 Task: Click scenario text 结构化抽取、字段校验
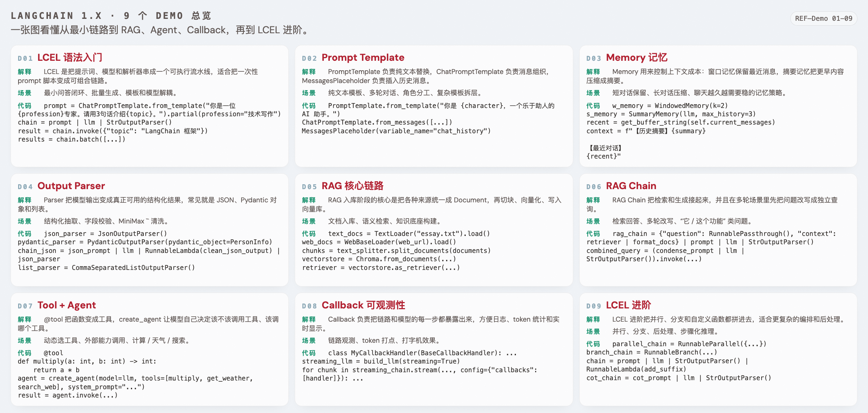(106, 221)
